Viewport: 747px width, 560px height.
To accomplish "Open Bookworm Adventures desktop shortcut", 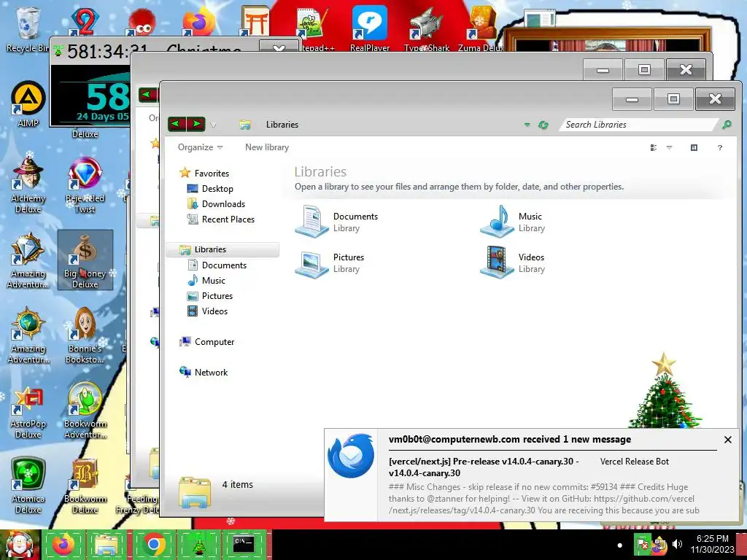I will (85, 411).
